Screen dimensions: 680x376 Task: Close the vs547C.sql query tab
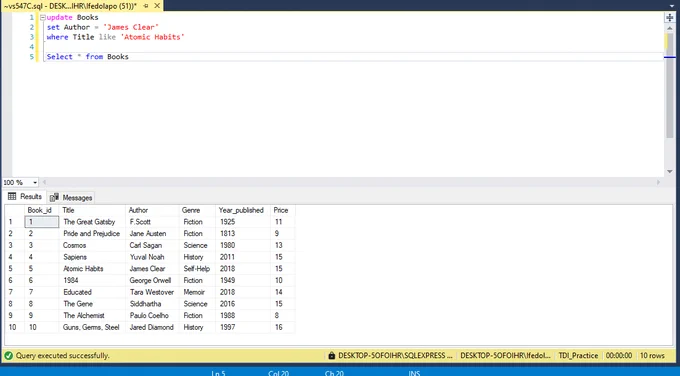(x=157, y=6)
